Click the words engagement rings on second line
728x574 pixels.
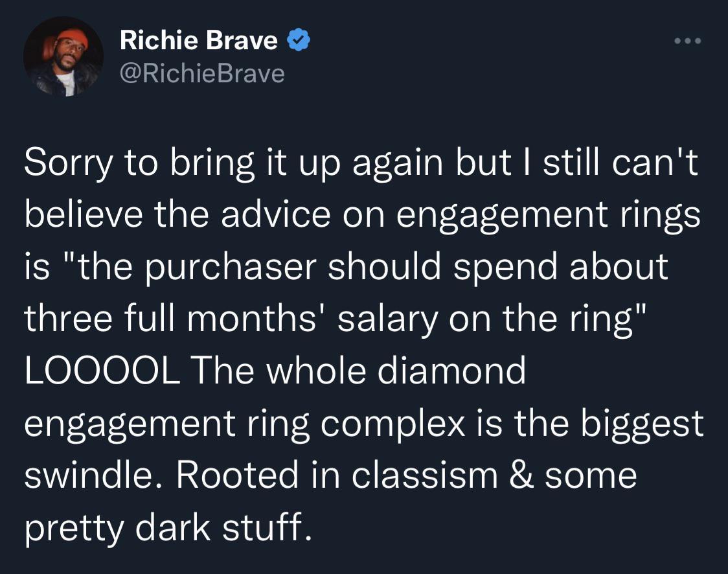point(548,216)
